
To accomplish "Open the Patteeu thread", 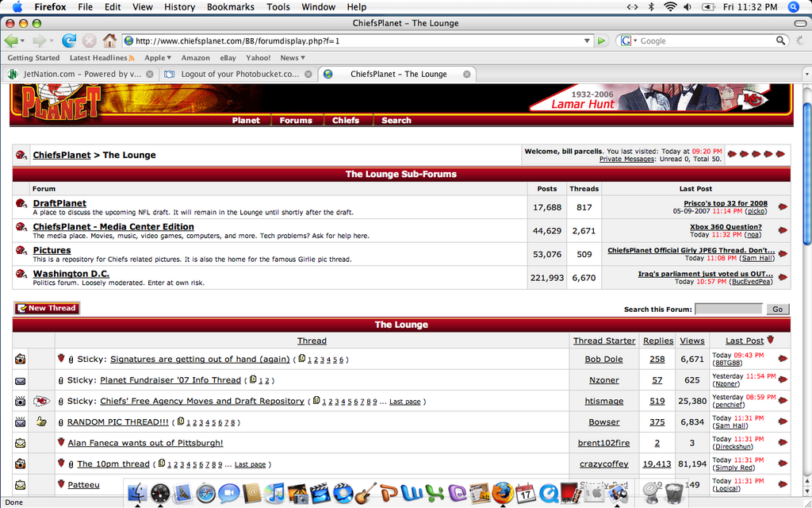I will pos(83,485).
